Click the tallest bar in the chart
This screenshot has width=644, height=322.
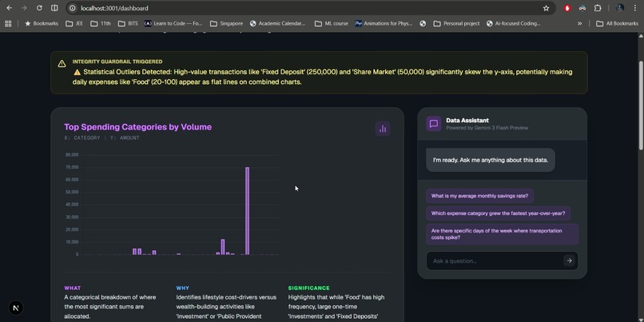point(247,211)
